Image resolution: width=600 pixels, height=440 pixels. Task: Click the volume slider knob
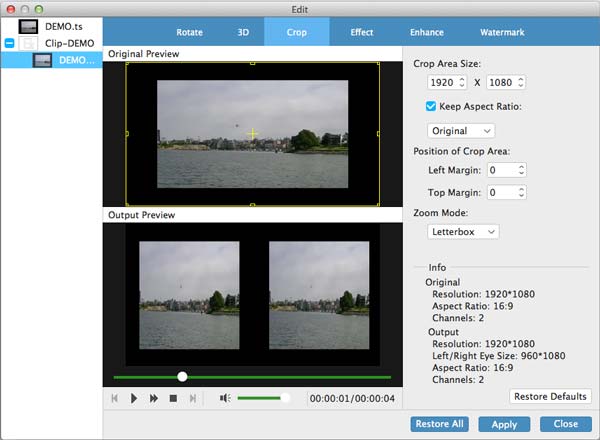pos(285,398)
